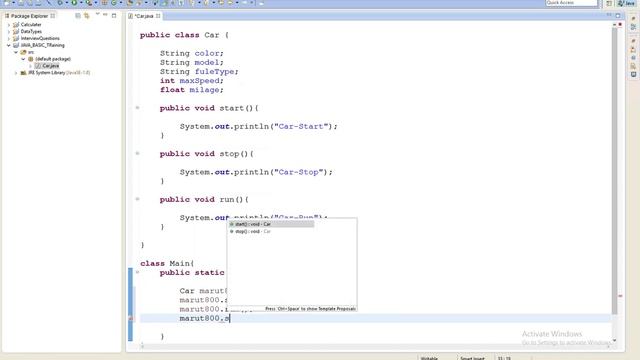Show the minimized Problems view

pos(633,49)
